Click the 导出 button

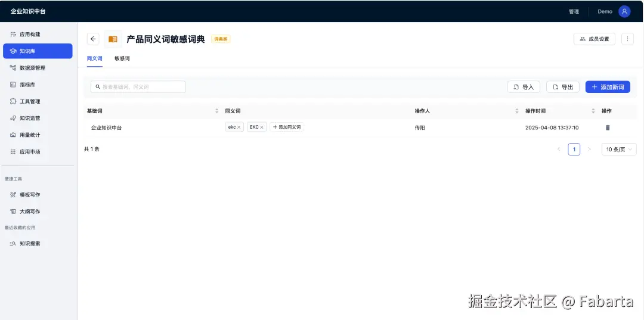(563, 87)
